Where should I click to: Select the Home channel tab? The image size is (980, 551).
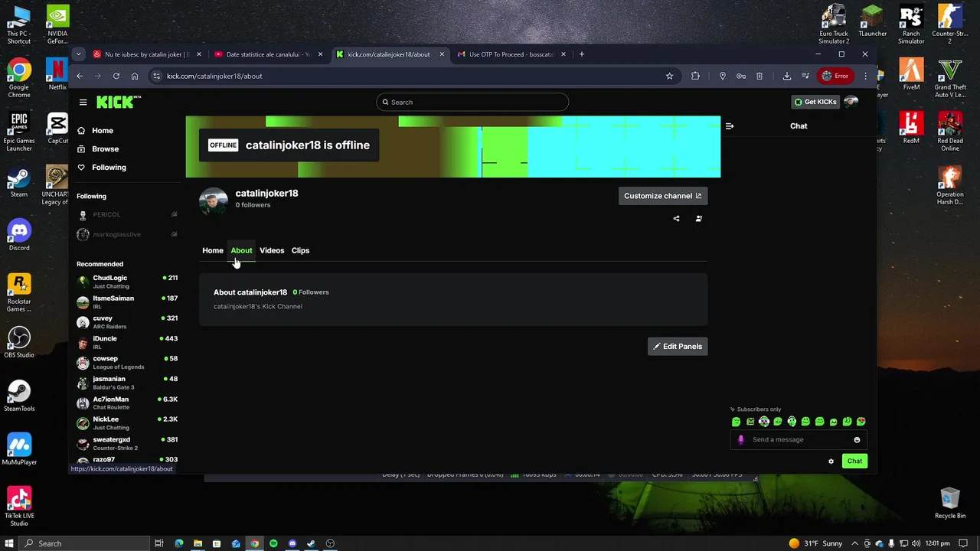click(213, 250)
